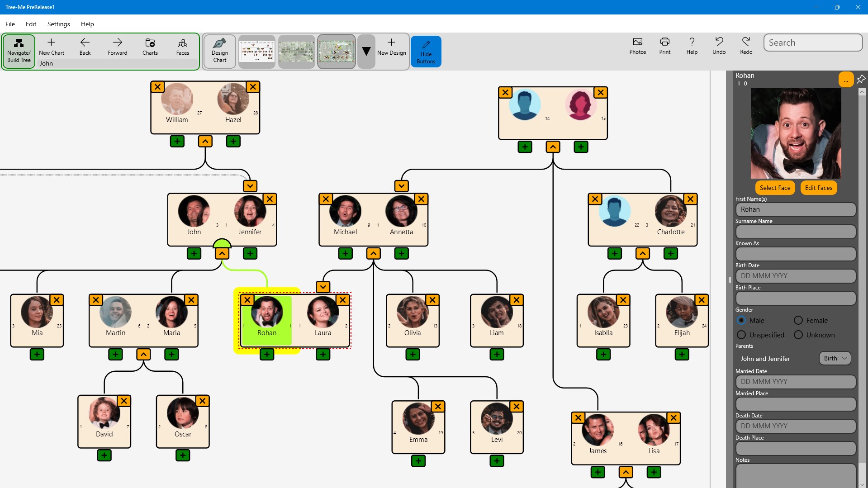Open the Design Chart editor

[x=219, y=51]
